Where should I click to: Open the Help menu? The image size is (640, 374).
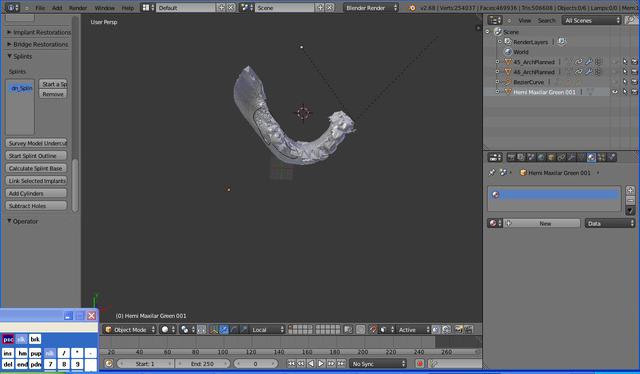tap(128, 8)
